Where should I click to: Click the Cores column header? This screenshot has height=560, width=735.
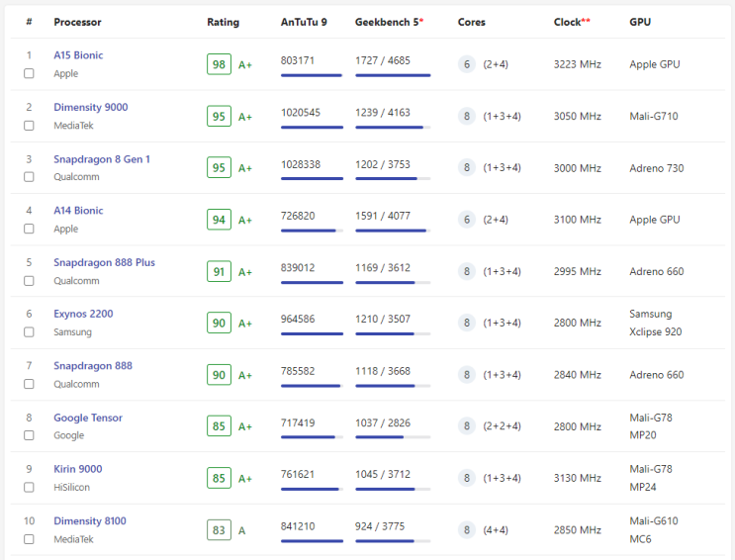click(x=472, y=22)
